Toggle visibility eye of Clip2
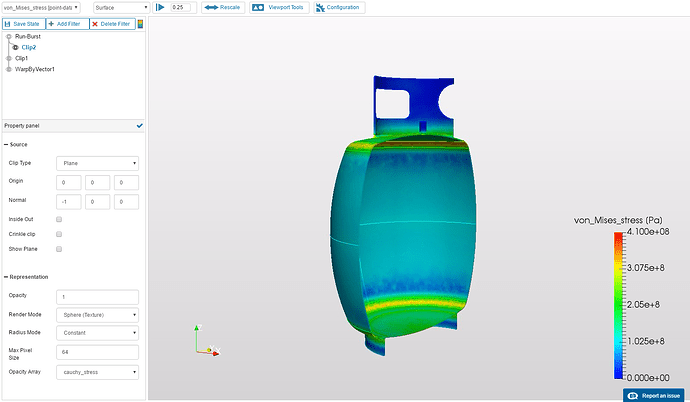Screen dimensions: 690x402 point(15,48)
